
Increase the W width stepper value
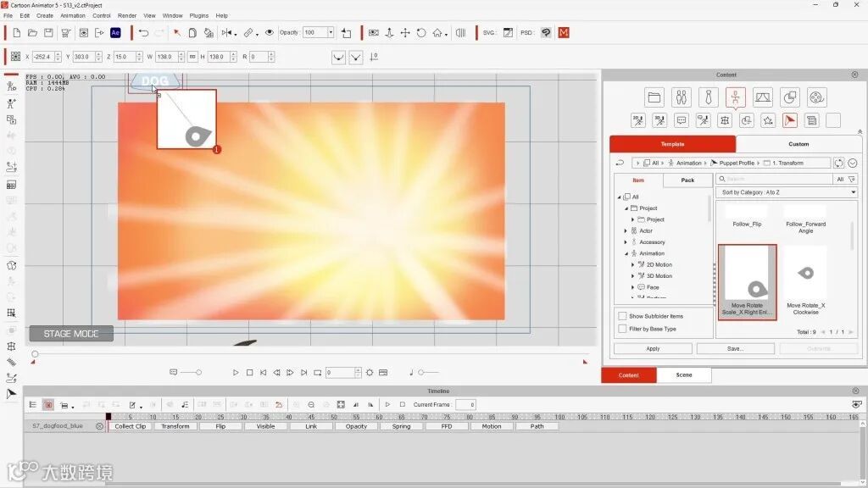pos(181,54)
